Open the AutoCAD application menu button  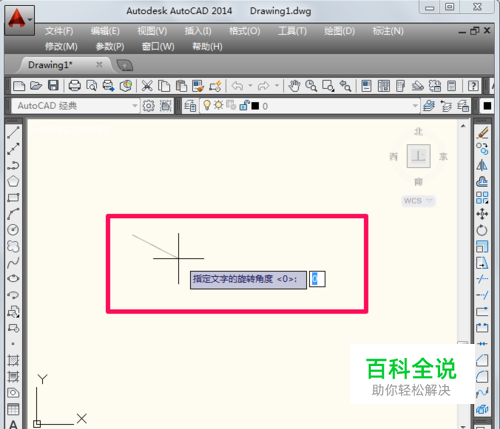(19, 20)
